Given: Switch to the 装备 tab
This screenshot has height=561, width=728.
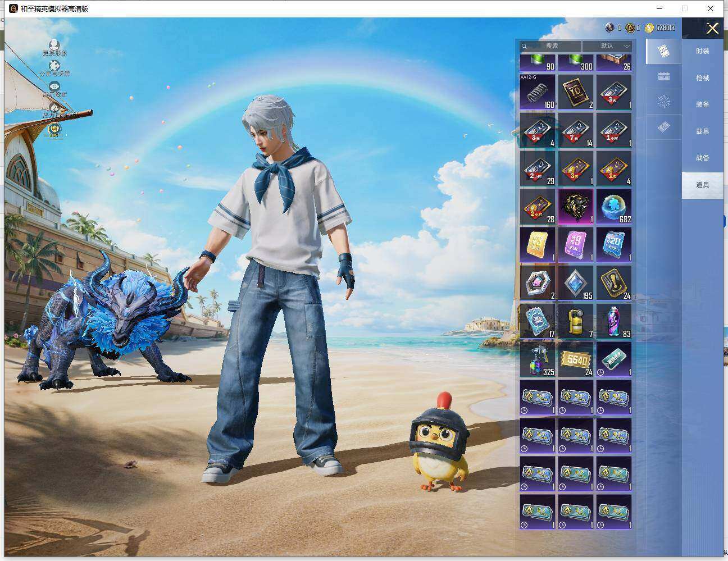Looking at the screenshot, I should [x=702, y=104].
